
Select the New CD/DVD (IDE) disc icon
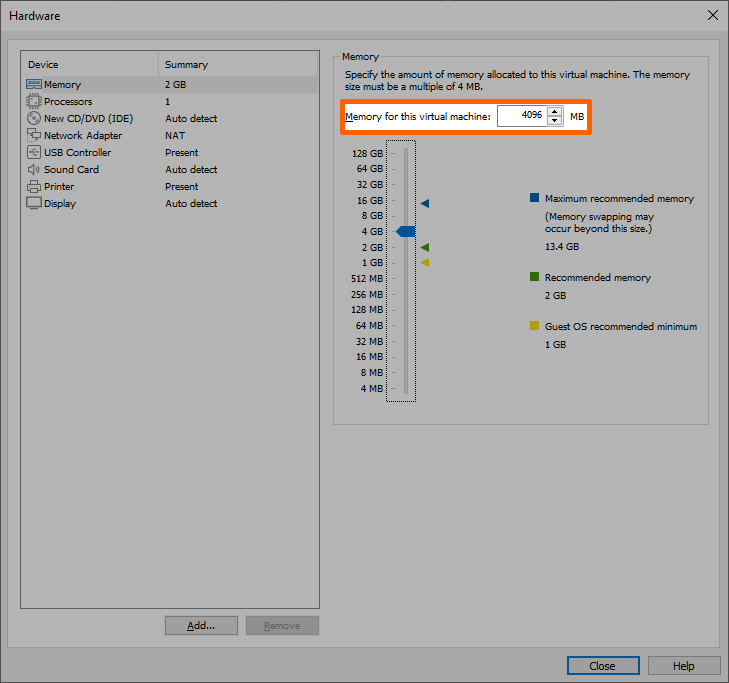34,119
